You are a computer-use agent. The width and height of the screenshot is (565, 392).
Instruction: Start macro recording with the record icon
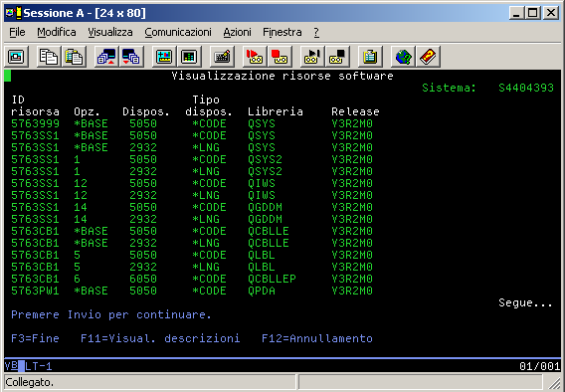[255, 57]
